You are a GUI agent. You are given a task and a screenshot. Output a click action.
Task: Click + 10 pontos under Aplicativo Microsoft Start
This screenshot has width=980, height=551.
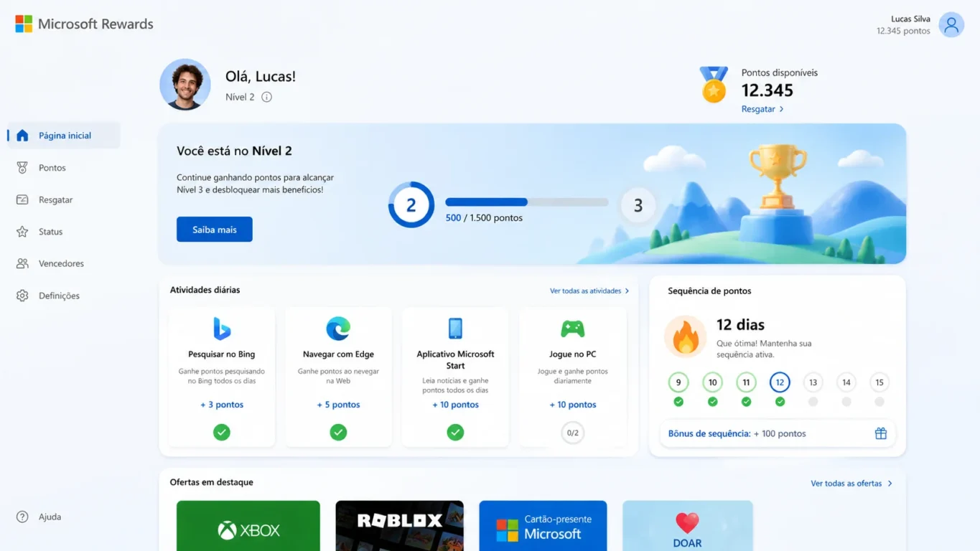455,405
